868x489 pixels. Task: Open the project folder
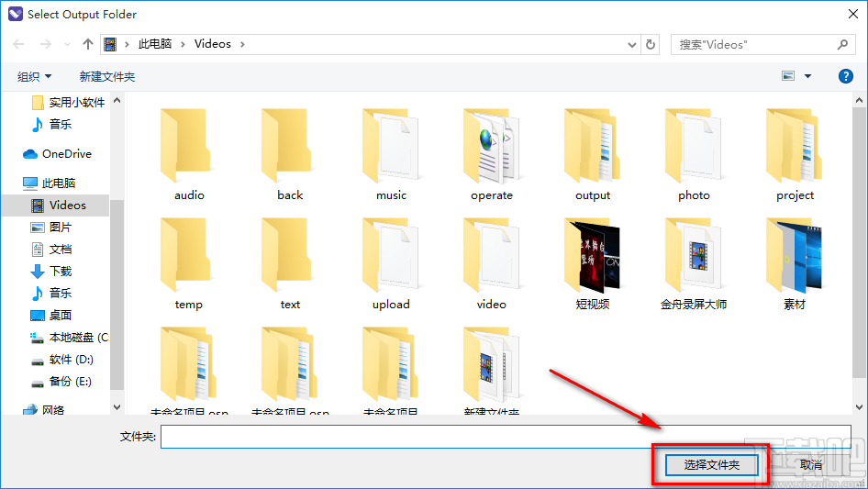point(795,154)
